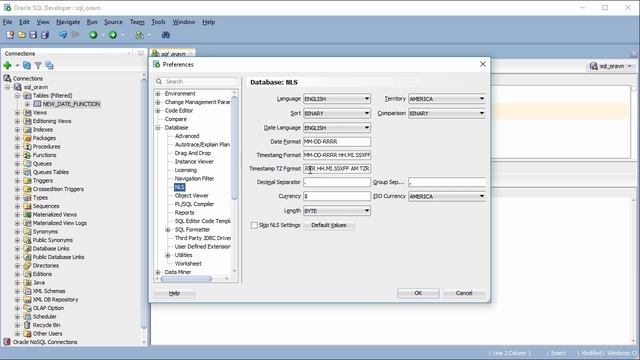The height and width of the screenshot is (360, 640).
Task: Select PL/SQL Compiler preferences item
Action: click(x=194, y=204)
